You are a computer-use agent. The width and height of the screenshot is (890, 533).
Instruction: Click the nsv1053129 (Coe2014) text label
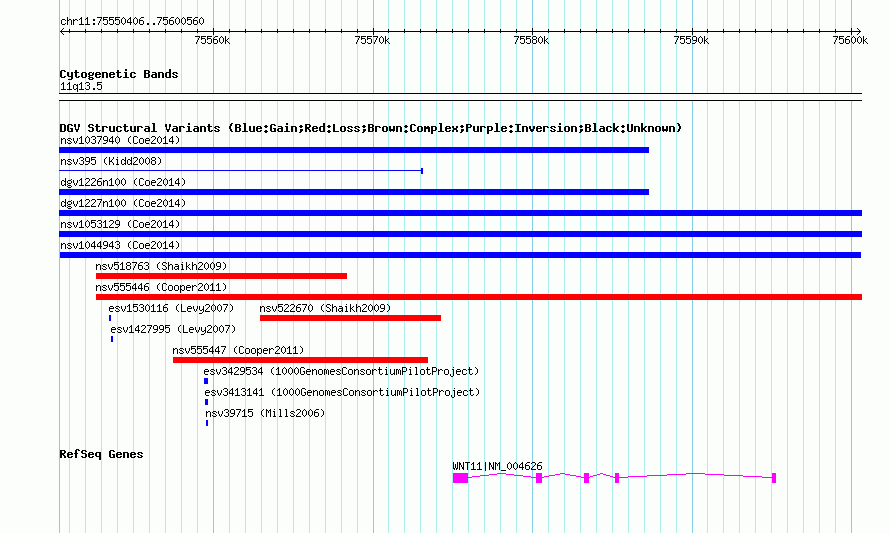[x=120, y=224]
